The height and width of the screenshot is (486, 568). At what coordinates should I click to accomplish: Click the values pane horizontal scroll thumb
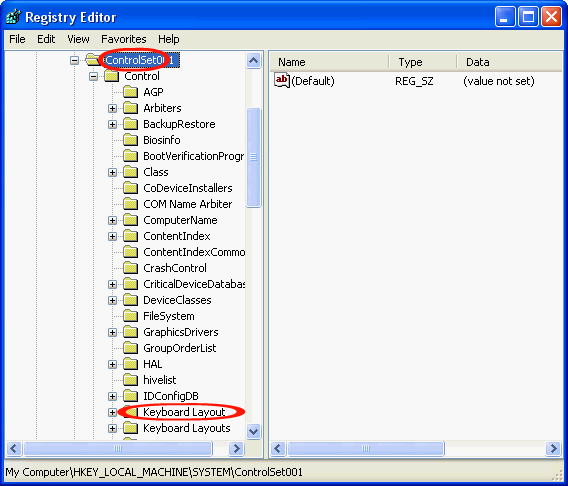click(x=366, y=449)
